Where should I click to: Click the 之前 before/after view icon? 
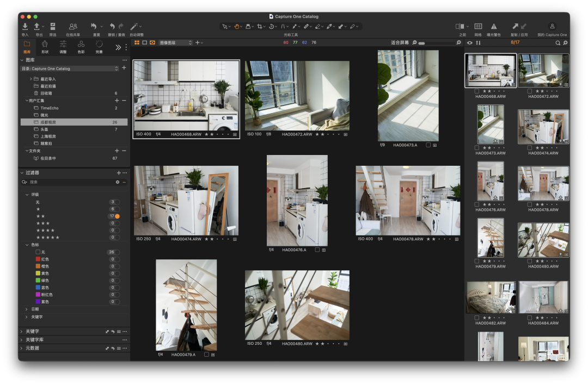(x=460, y=26)
